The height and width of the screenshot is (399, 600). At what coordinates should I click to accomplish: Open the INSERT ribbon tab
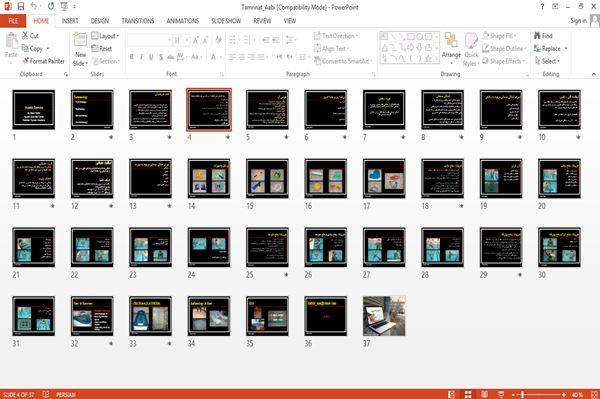click(70, 21)
